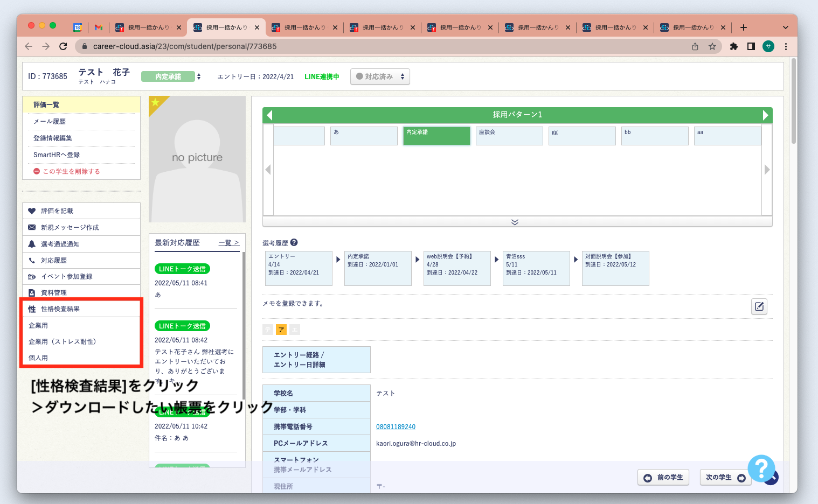This screenshot has height=504, width=818.
Task: Select 企業用（ストレス耐性） report
Action: point(62,342)
